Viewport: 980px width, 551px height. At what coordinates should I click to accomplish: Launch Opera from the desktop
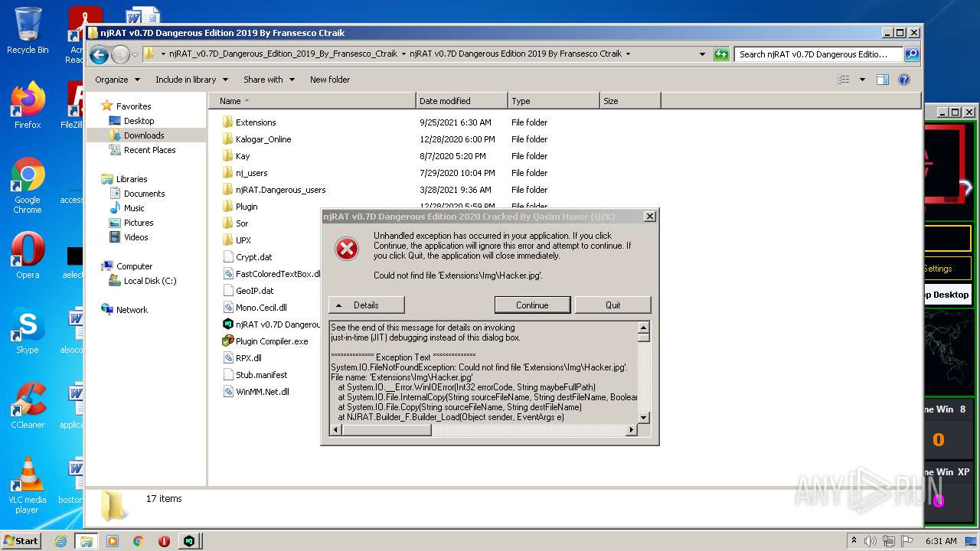tap(28, 256)
